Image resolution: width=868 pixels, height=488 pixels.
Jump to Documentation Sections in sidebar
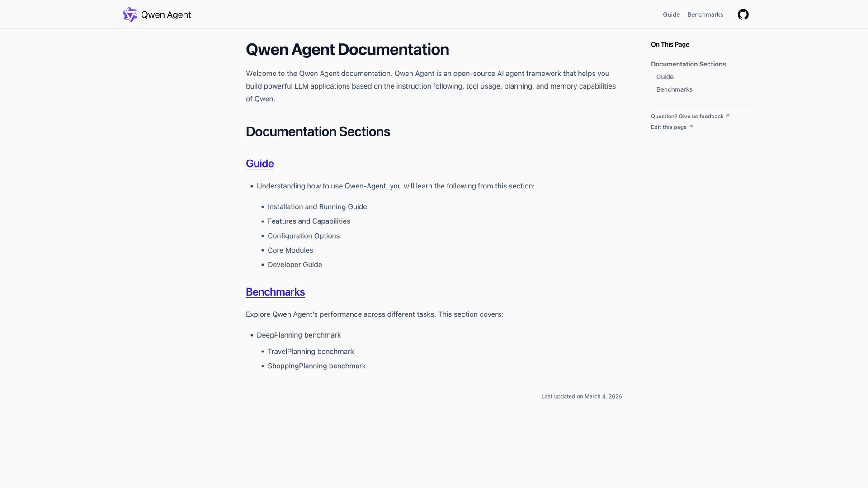(x=688, y=64)
